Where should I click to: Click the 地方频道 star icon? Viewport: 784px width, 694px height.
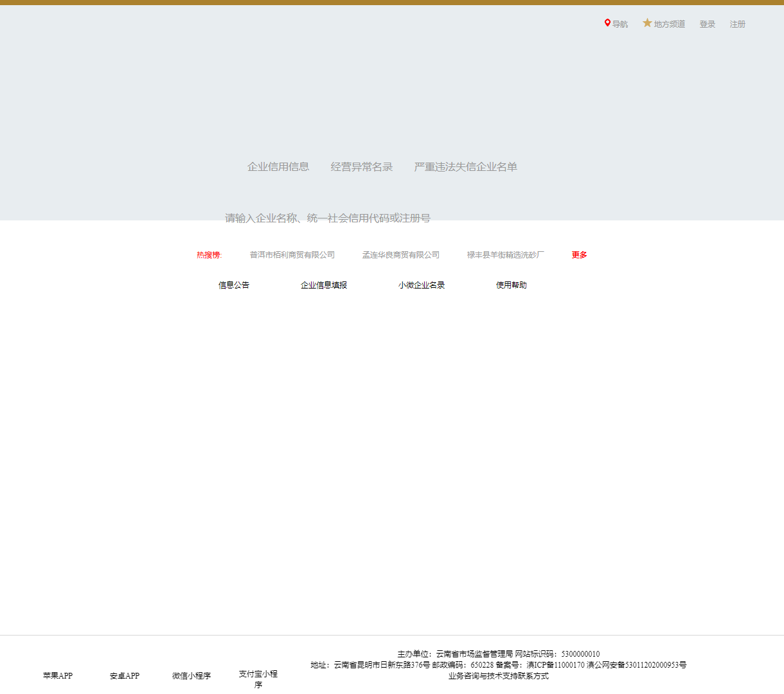[647, 23]
